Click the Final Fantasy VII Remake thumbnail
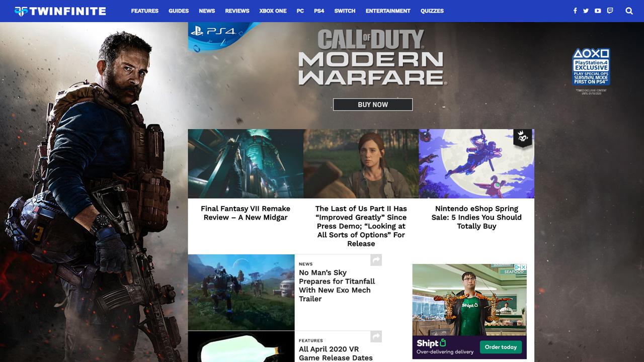Screen dimensions: 644x362 246,163
